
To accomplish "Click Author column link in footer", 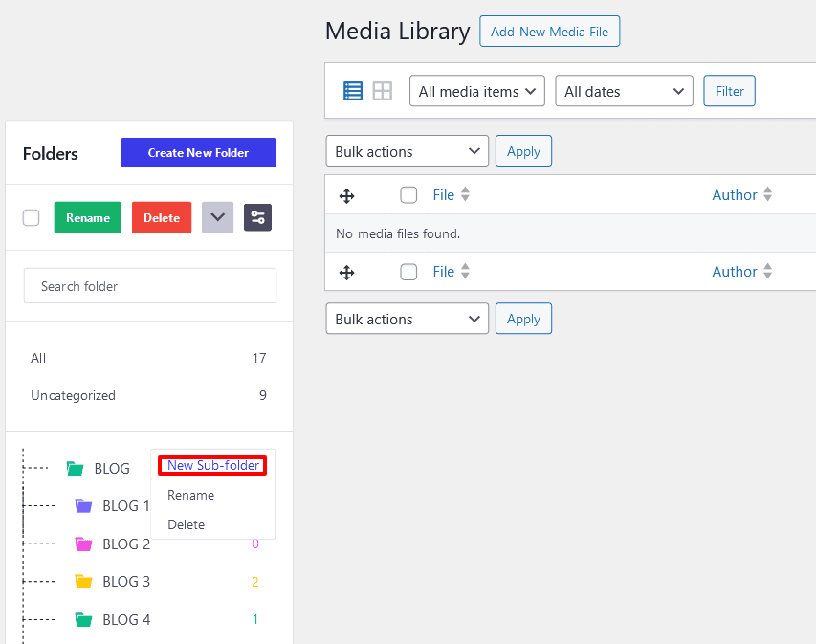I will [735, 271].
